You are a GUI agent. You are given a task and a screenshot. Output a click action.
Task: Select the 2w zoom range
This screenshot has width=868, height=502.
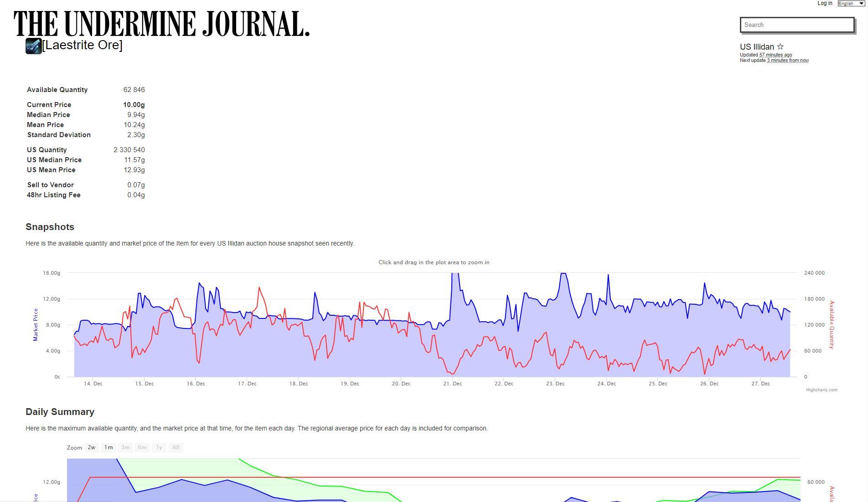91,447
